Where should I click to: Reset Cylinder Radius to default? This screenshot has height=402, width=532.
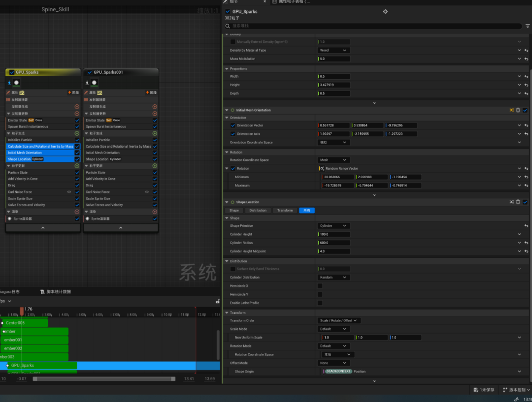[x=526, y=243]
